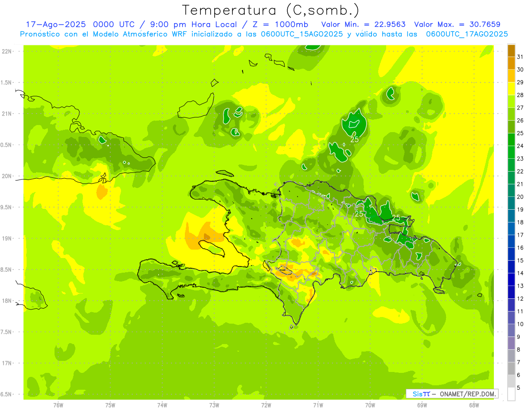The height and width of the screenshot is (411, 532).
Task: Click the "15" color scale label
Action: click(520, 260)
